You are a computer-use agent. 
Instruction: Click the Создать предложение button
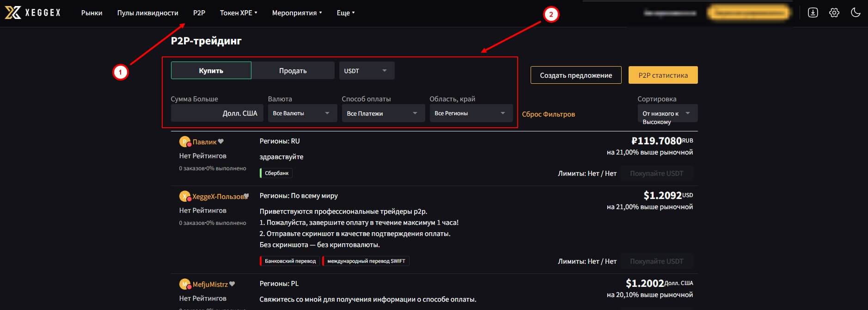click(x=576, y=75)
